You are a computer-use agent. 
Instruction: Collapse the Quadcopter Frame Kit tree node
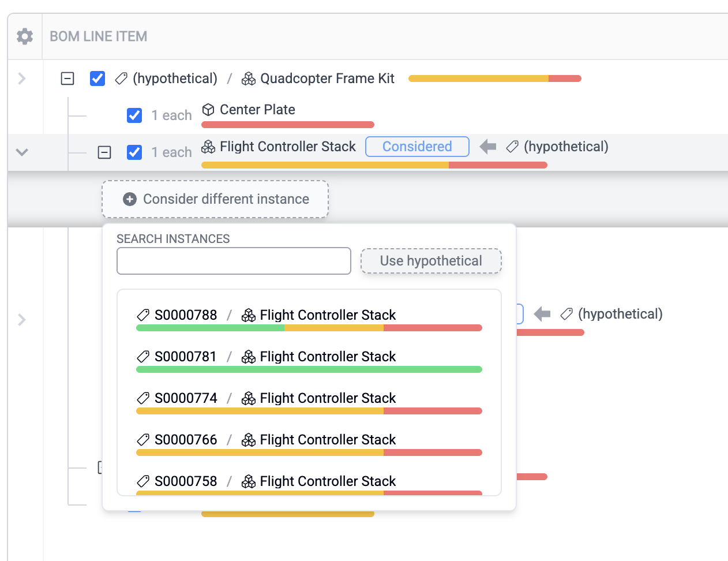click(x=67, y=78)
